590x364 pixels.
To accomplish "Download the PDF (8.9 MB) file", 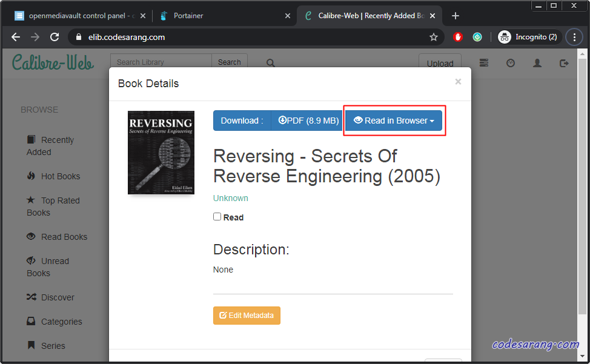I will click(308, 121).
